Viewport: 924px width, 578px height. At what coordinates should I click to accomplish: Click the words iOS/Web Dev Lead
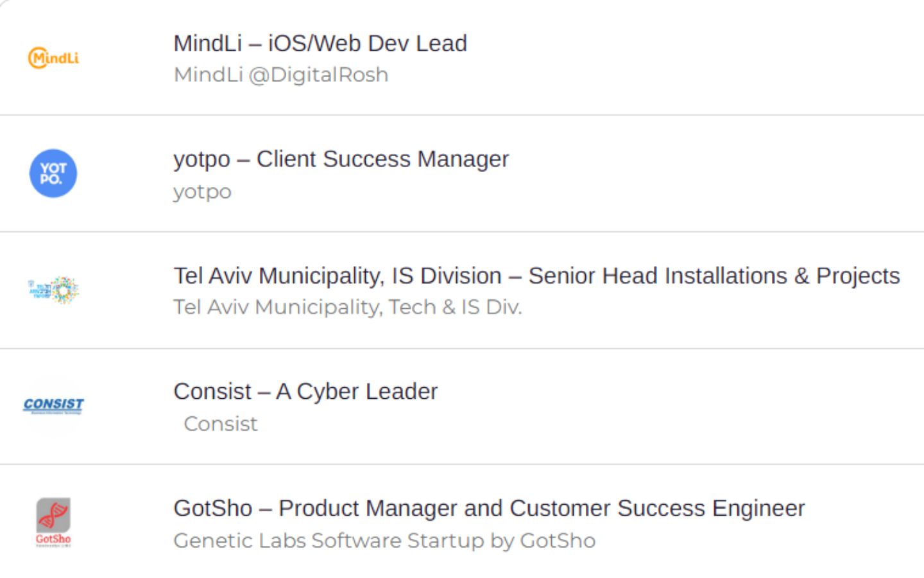point(368,43)
